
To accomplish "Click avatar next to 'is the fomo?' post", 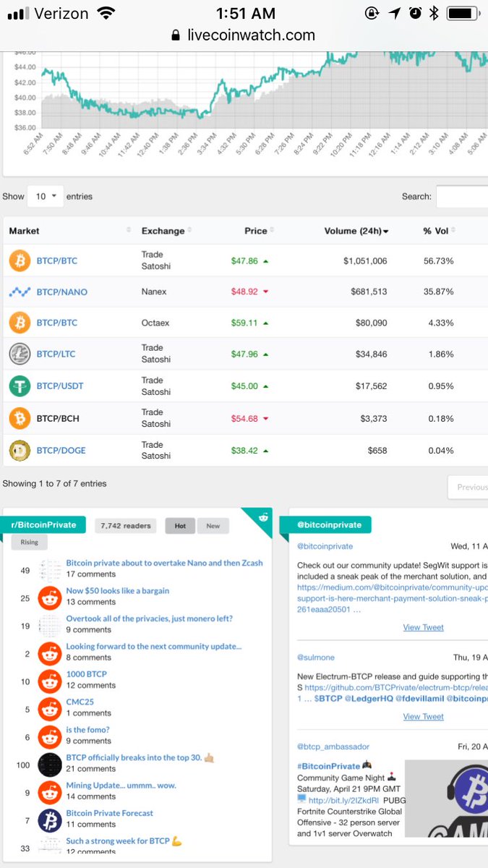I will point(50,736).
